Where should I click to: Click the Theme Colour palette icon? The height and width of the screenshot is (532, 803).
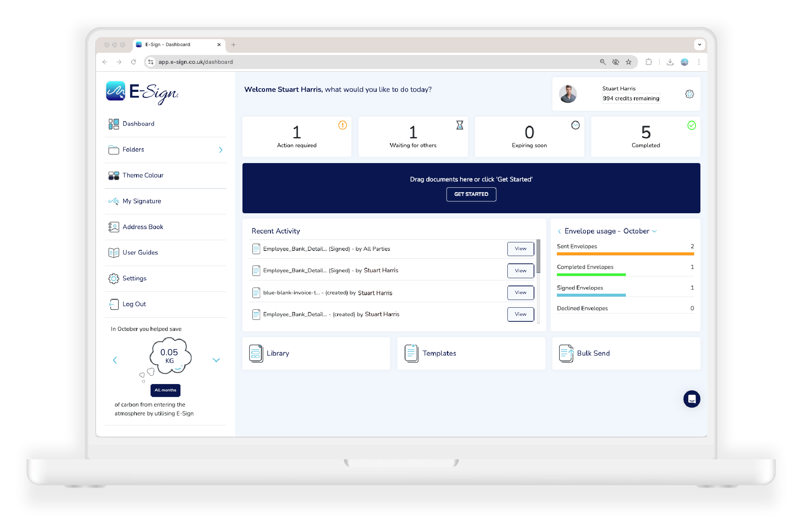[x=114, y=176]
